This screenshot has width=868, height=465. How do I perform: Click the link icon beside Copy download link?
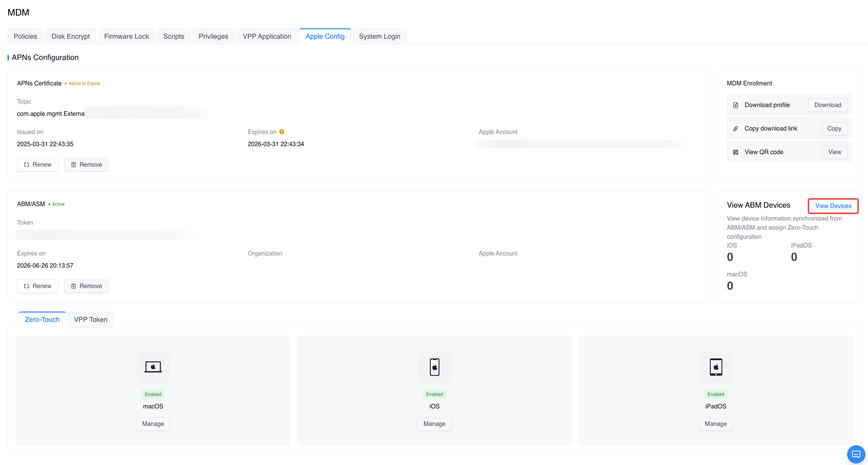[736, 129]
